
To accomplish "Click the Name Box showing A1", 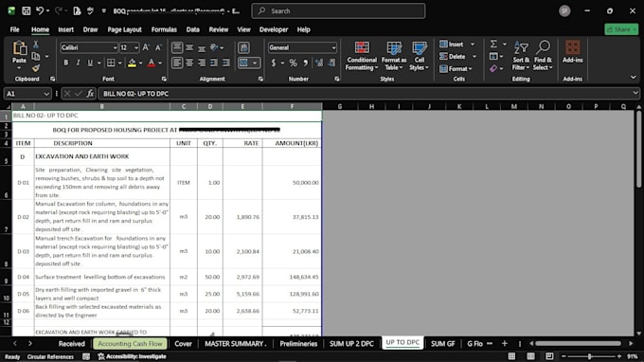I will pos(27,94).
